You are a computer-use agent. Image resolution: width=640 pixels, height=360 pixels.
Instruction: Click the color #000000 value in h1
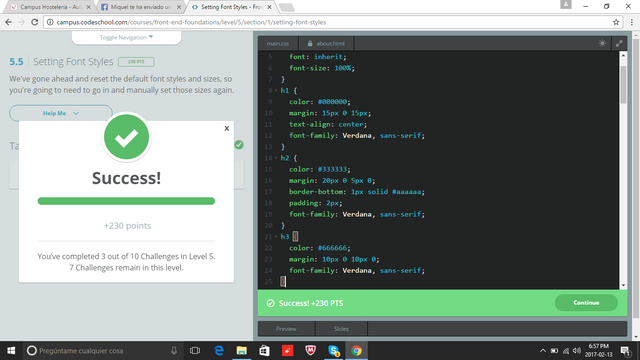(332, 102)
